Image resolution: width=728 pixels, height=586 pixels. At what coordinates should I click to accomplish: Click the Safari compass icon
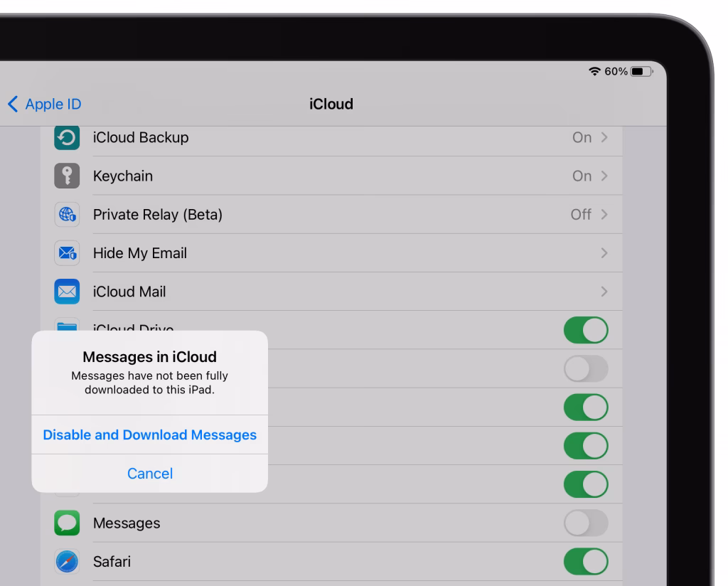coord(66,561)
